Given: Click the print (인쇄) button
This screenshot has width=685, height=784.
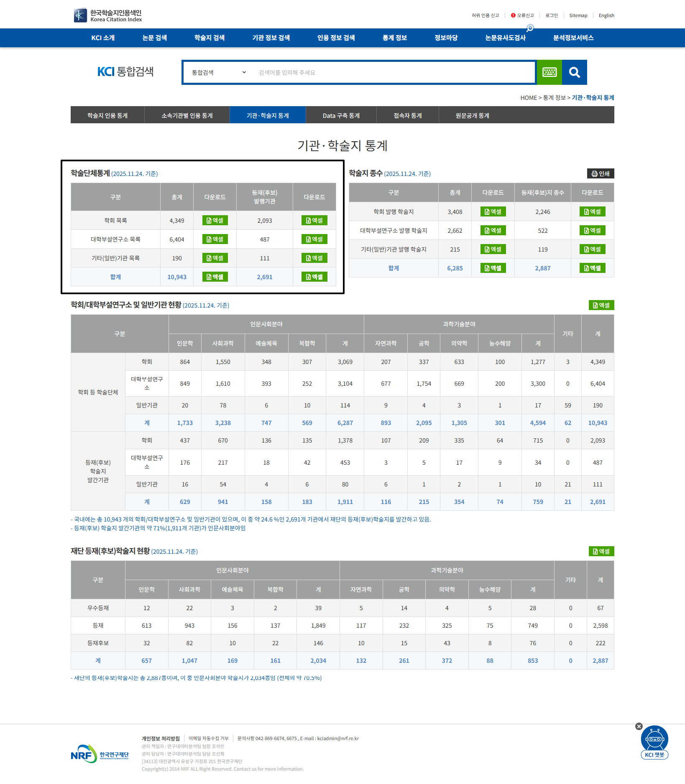Looking at the screenshot, I should (600, 173).
